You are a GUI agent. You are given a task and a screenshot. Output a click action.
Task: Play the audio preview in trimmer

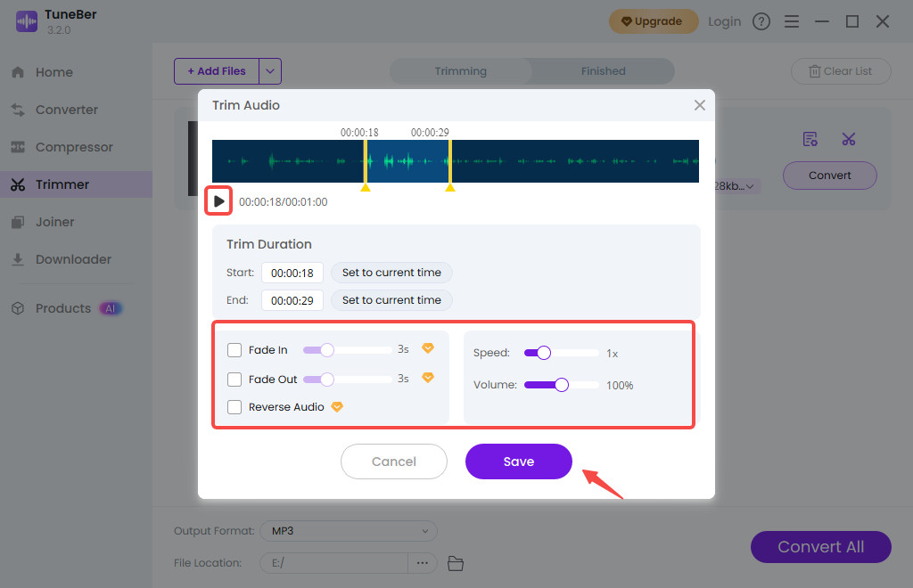click(x=219, y=201)
